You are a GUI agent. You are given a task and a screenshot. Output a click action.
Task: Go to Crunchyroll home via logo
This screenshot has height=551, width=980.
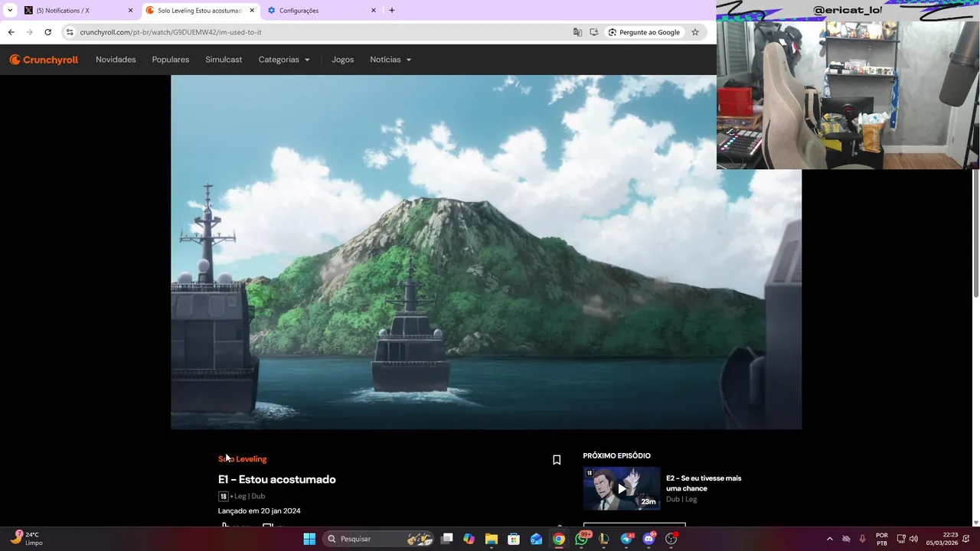[44, 60]
